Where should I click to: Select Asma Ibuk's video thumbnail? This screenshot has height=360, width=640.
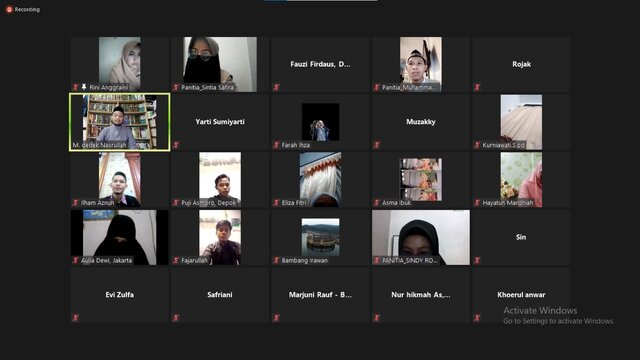click(x=421, y=180)
